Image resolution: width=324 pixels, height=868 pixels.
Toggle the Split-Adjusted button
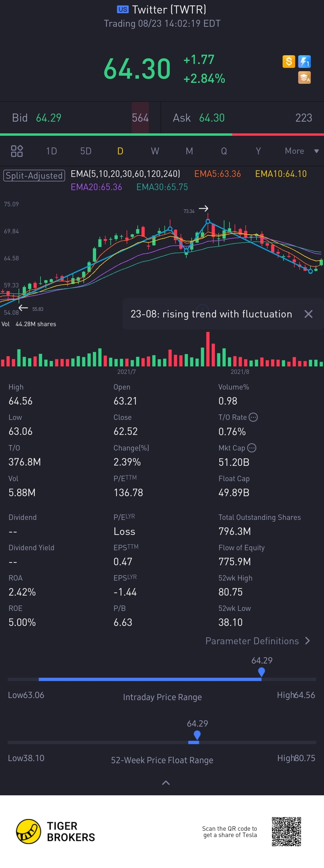(x=34, y=176)
